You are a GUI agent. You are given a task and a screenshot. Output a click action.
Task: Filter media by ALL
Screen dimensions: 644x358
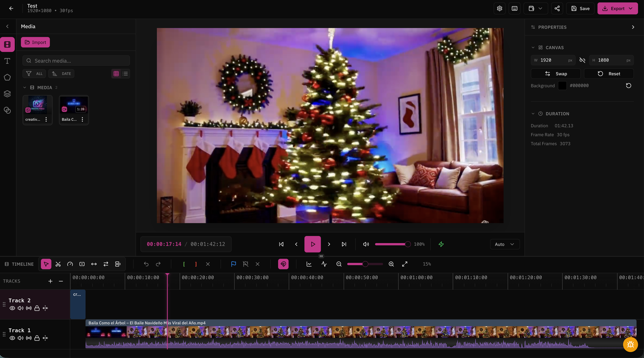point(34,74)
